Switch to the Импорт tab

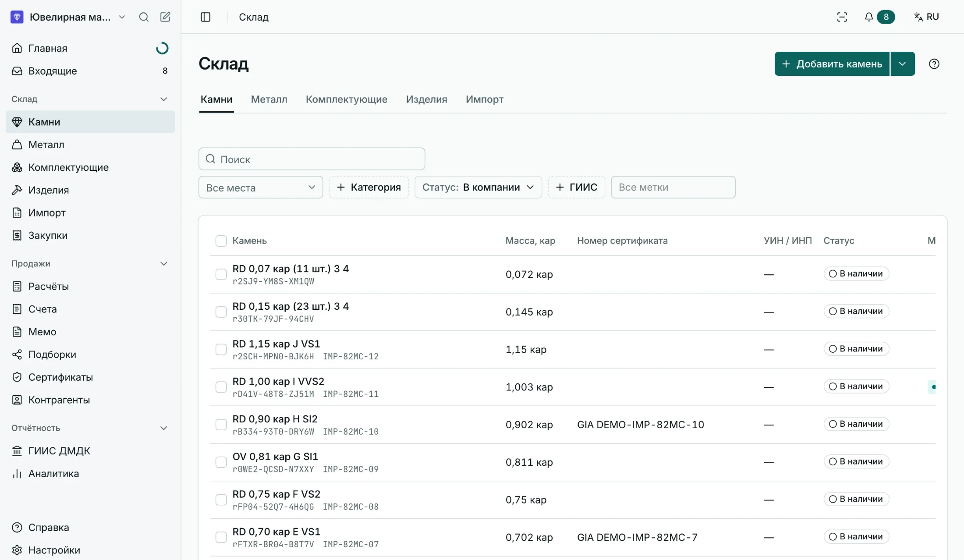[485, 99]
